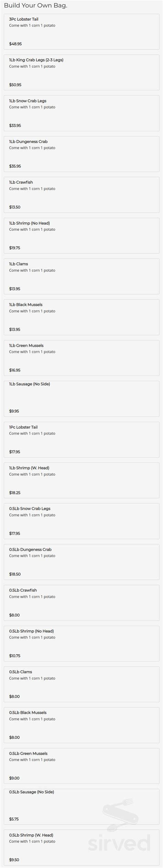Choose 1Lb Sausage (No Side)
This screenshot has width=163, height=868.
[x=81, y=399]
